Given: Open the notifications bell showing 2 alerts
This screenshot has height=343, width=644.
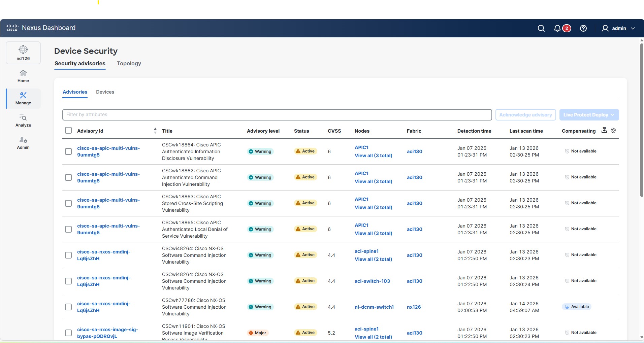Looking at the screenshot, I should pos(557,28).
